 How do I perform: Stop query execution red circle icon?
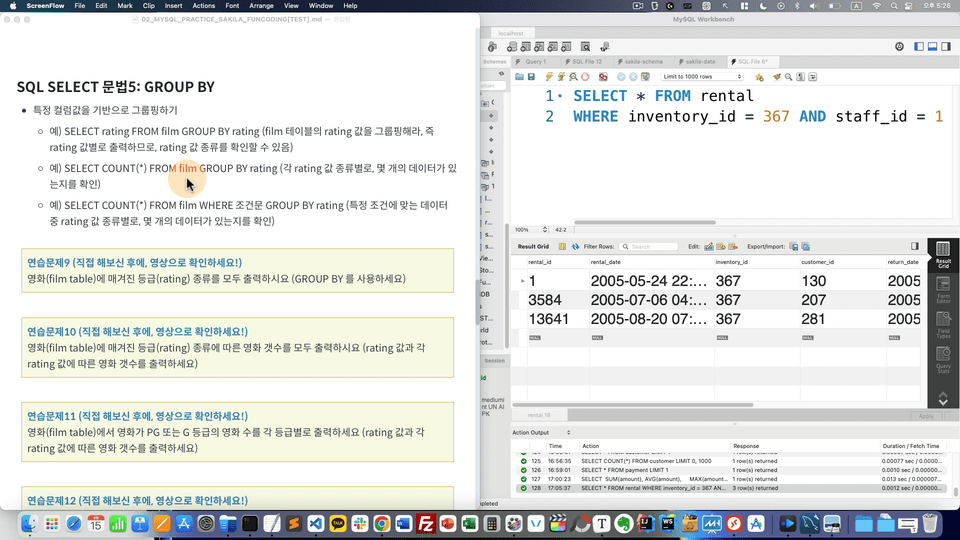585,77
